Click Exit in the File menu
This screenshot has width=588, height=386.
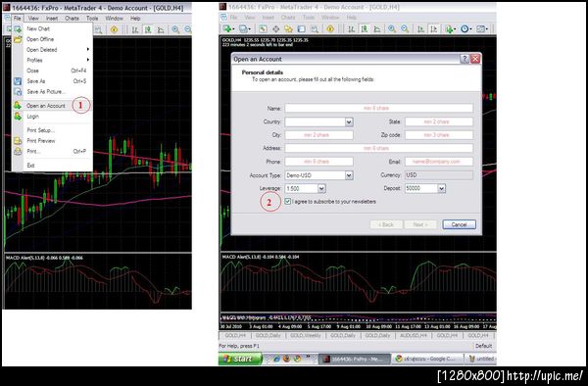tap(52, 166)
